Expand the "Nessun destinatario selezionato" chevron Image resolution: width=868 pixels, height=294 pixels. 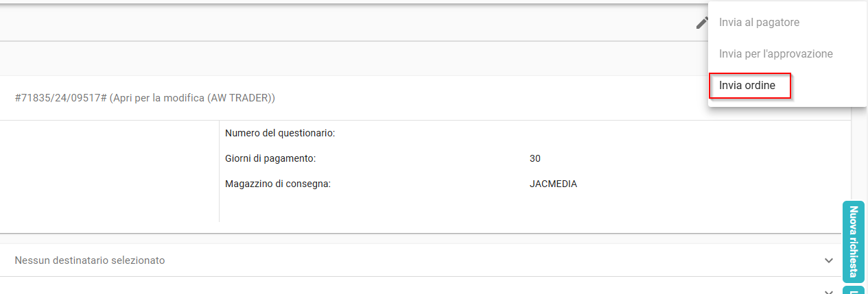829,260
